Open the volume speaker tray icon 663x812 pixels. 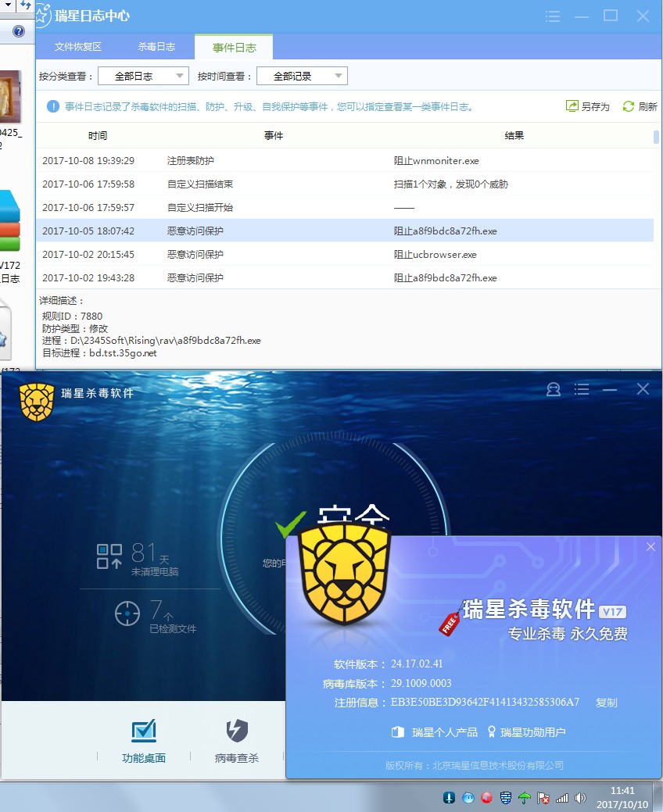(581, 798)
